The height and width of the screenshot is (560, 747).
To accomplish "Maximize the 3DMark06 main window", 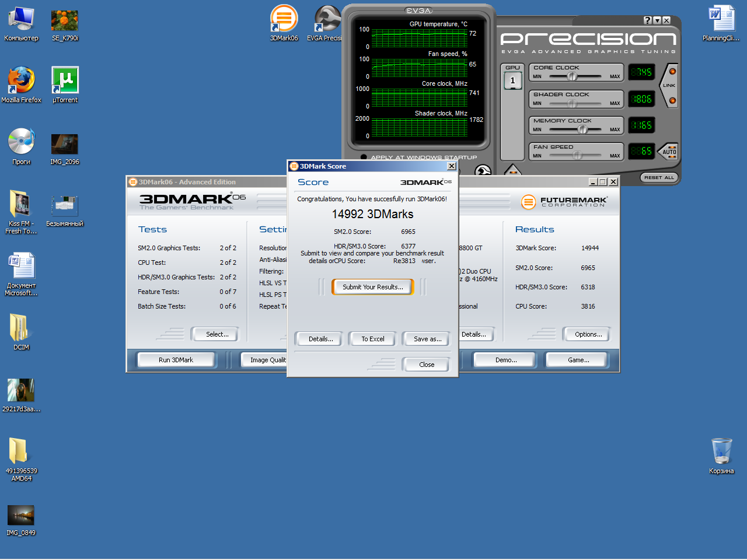I will click(x=603, y=182).
